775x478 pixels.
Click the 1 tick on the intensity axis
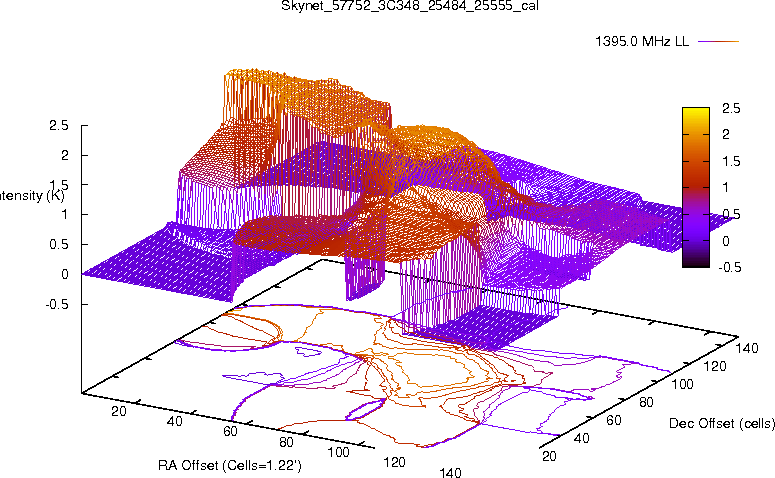(65, 215)
